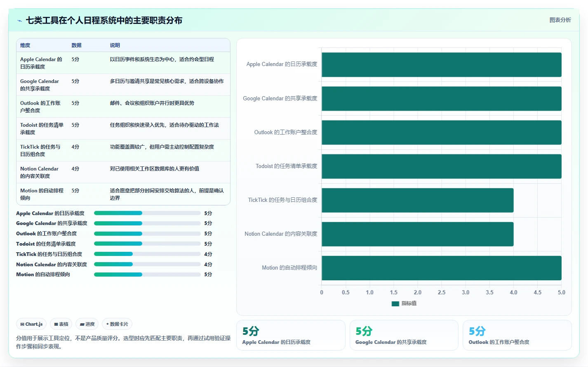Screen dimensions: 588x367
Task: Open the Apple Calendar 5分 data card
Action: tap(291, 335)
